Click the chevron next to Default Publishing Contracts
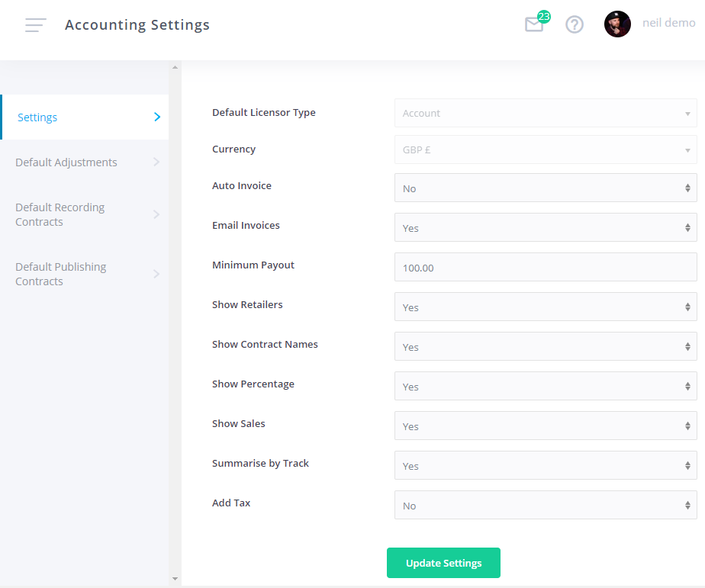This screenshot has width=705, height=588. pos(157,274)
